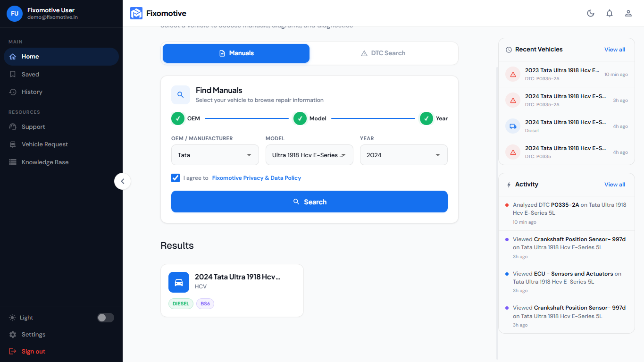
Task: Click the Vehicle Request icon
Action: (13, 144)
